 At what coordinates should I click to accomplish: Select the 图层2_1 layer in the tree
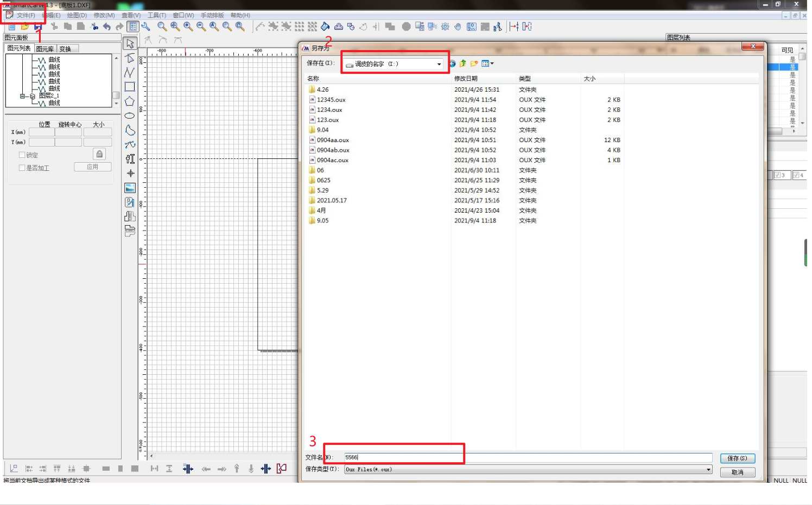click(48, 95)
